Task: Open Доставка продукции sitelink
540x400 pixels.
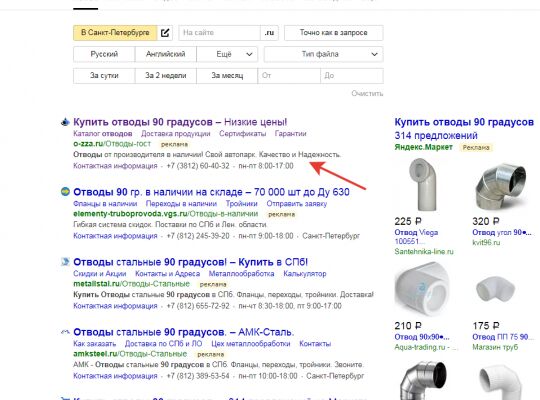Action: (x=176, y=134)
